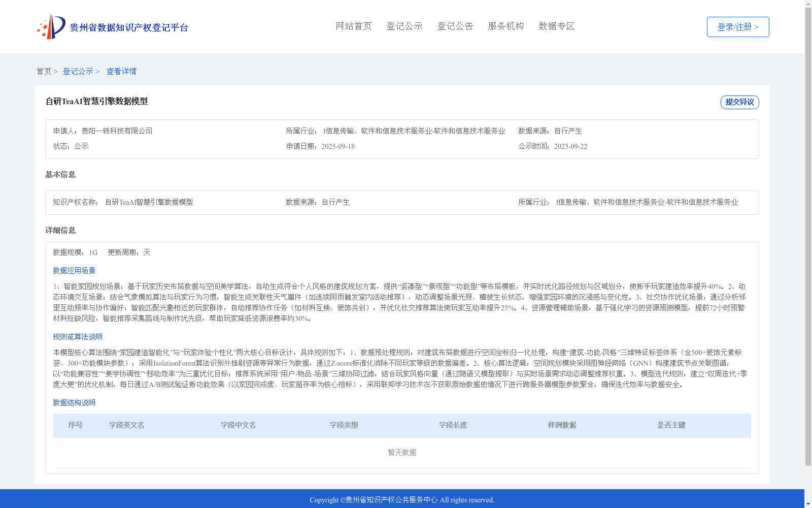Click the 登录/注册 button

pyautogui.click(x=738, y=27)
